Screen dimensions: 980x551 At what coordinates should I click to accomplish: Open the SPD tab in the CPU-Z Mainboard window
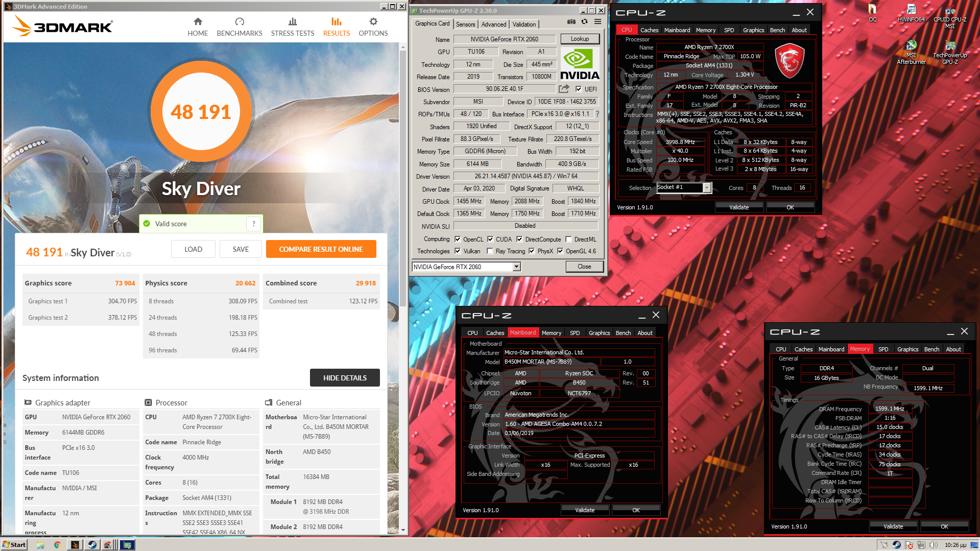pos(575,333)
